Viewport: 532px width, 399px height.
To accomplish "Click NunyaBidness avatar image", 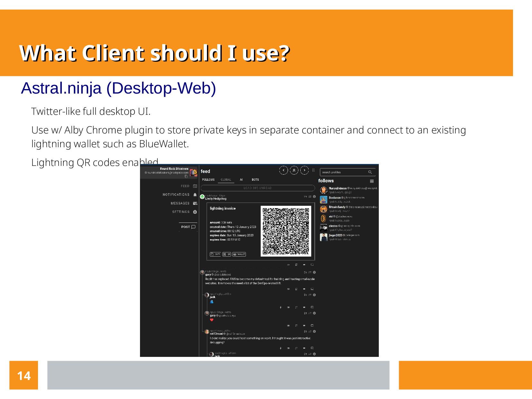I will point(323,190).
